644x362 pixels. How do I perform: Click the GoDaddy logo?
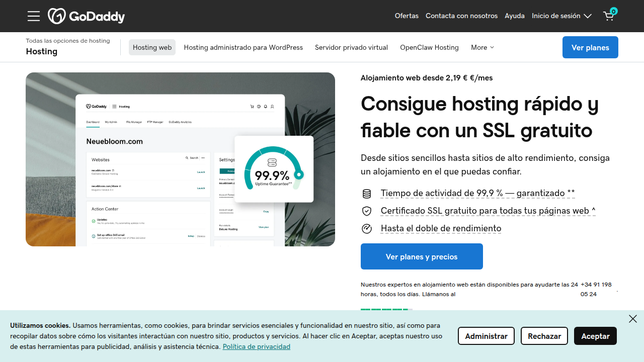coord(86,16)
